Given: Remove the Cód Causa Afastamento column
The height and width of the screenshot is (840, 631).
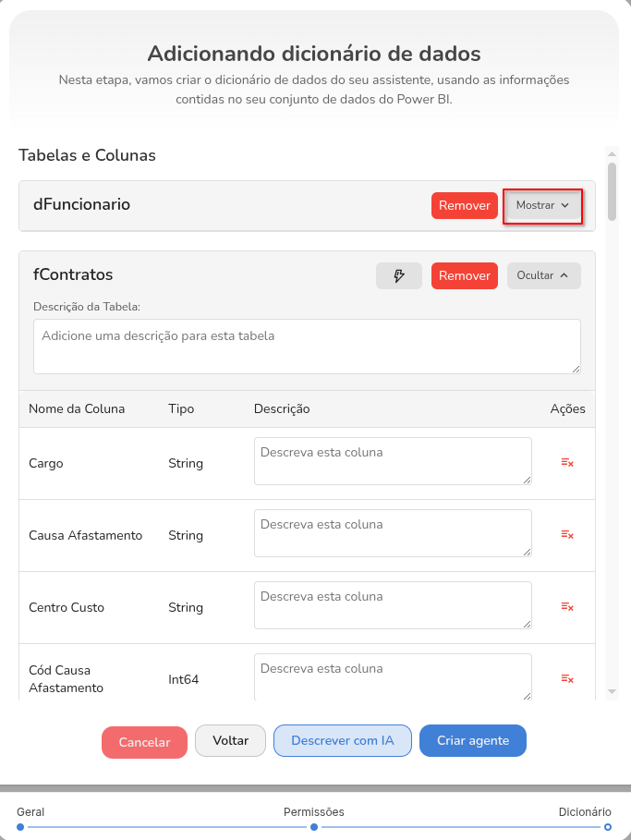Looking at the screenshot, I should pyautogui.click(x=567, y=678).
